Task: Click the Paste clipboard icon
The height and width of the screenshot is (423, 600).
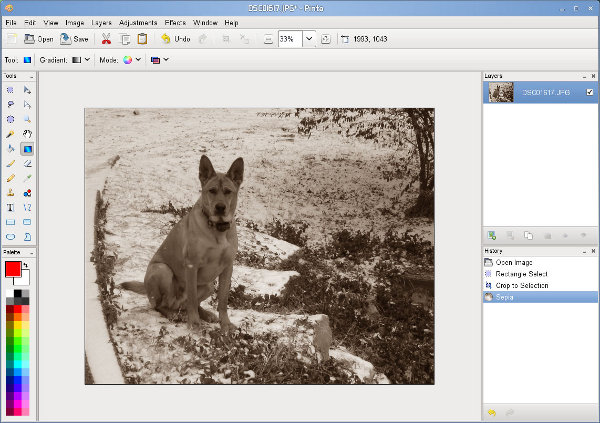Action: [142, 39]
